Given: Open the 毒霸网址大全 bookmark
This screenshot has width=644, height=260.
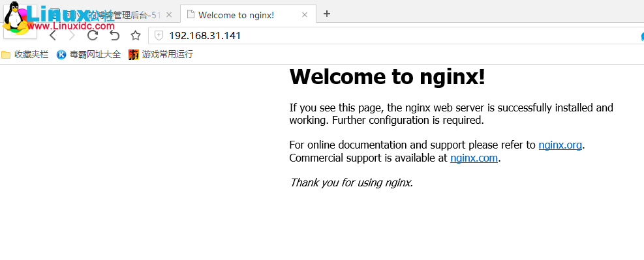Looking at the screenshot, I should click(89, 54).
